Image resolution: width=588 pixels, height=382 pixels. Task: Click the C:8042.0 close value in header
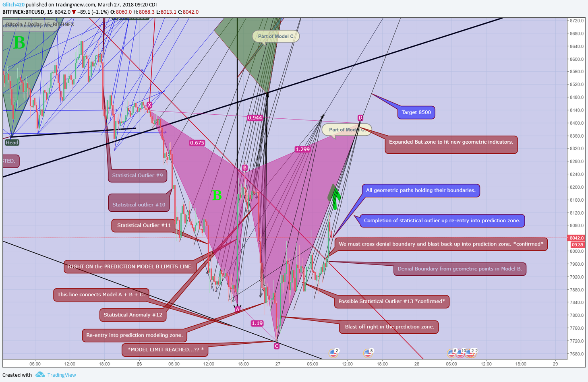(188, 12)
